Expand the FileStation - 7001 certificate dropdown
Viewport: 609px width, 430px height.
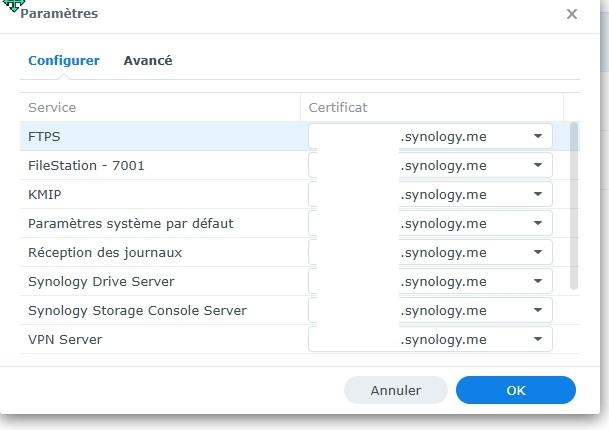pyautogui.click(x=538, y=165)
